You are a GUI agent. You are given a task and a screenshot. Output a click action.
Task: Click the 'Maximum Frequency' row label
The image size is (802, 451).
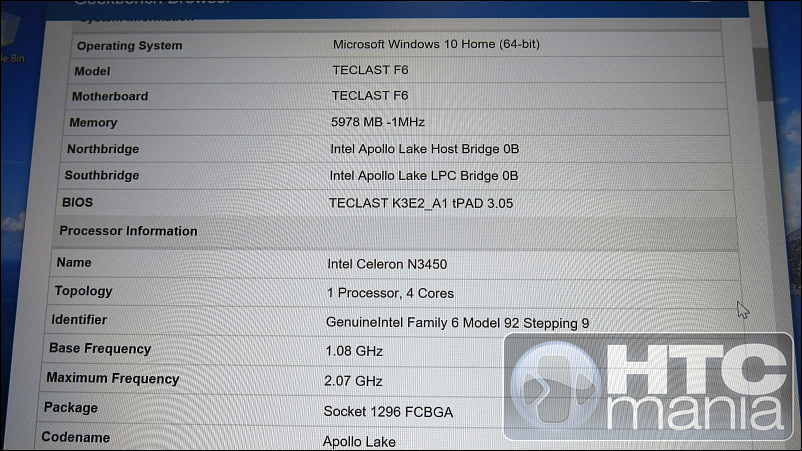113,378
